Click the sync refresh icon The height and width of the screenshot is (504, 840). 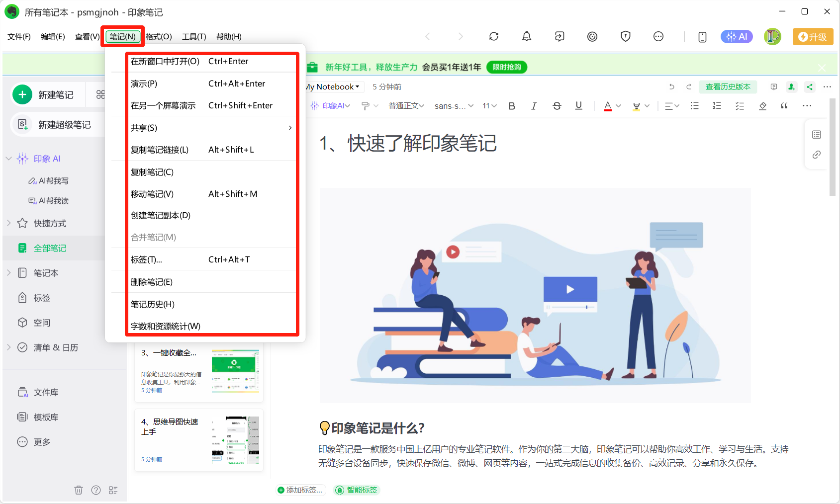[493, 36]
